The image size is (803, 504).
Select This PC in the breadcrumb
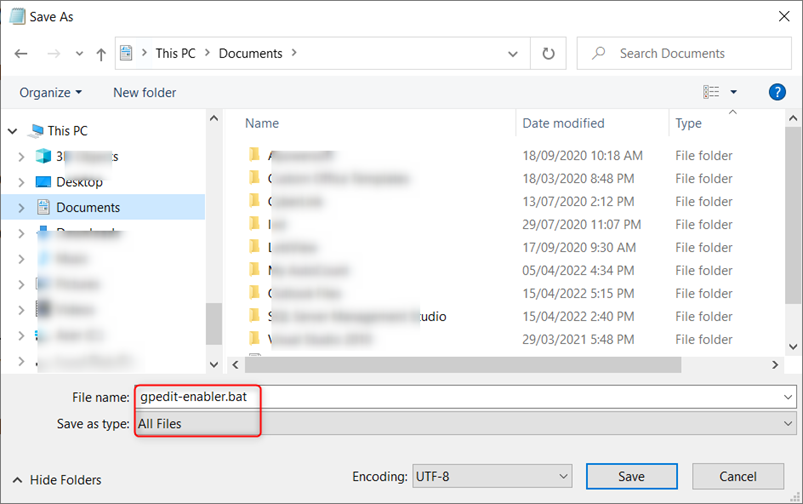coord(175,53)
